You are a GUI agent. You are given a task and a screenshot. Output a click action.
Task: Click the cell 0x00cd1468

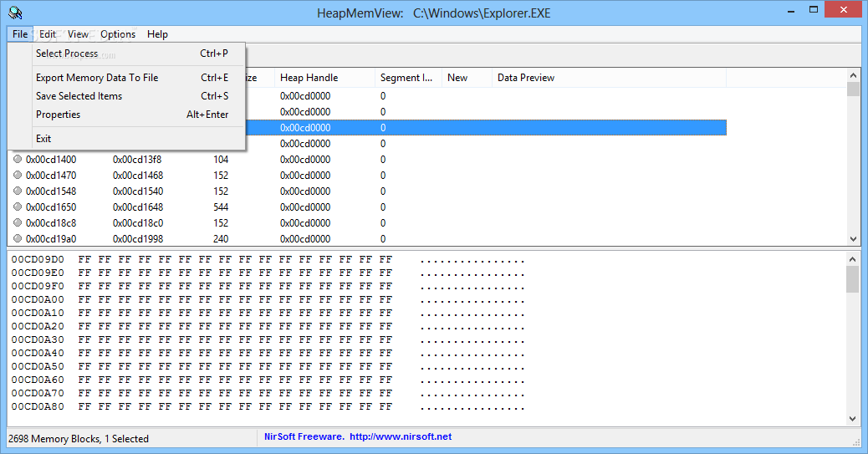click(138, 176)
